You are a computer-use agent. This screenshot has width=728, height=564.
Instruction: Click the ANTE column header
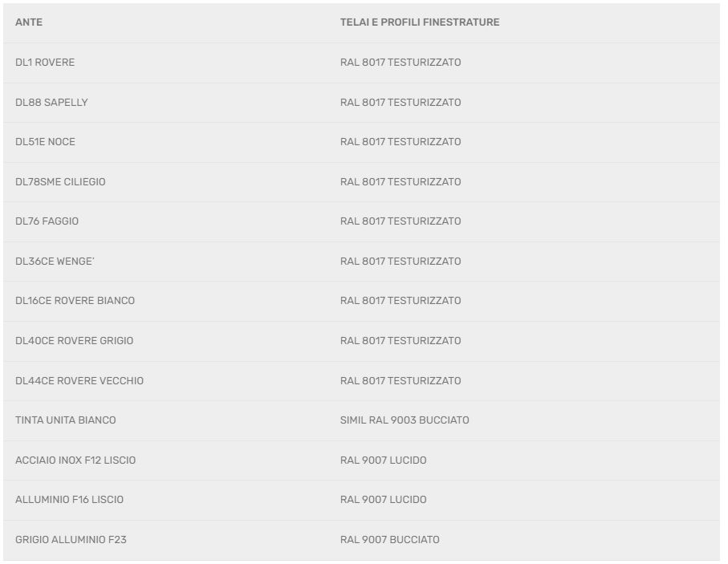(x=29, y=22)
